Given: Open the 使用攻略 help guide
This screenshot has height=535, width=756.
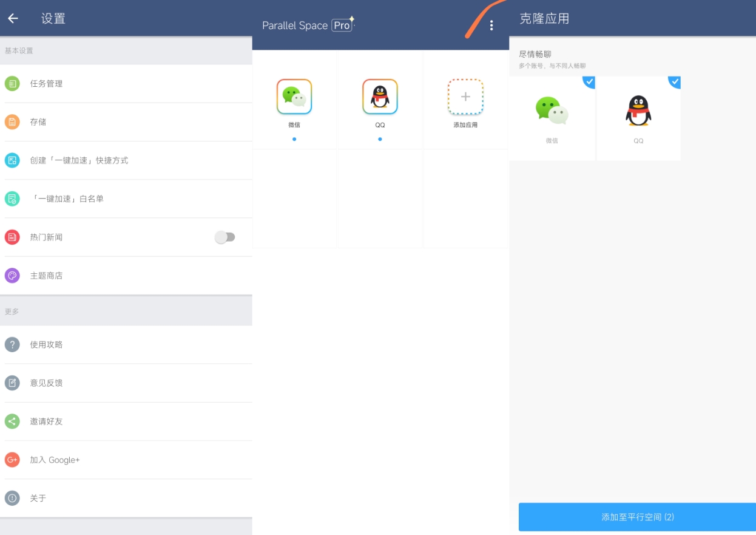Looking at the screenshot, I should click(x=46, y=345).
